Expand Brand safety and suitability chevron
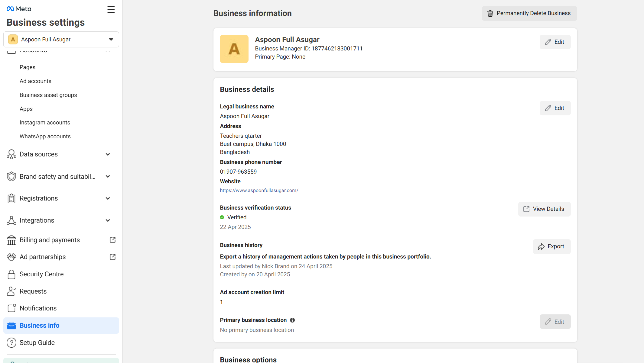Viewport: 644px width, 363px height. coord(108,176)
